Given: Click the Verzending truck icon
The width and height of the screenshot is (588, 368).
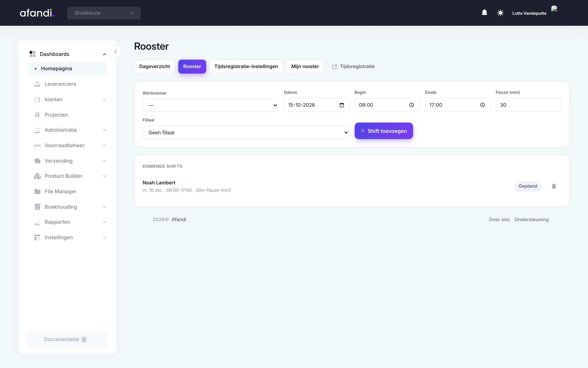Looking at the screenshot, I should 37,161.
